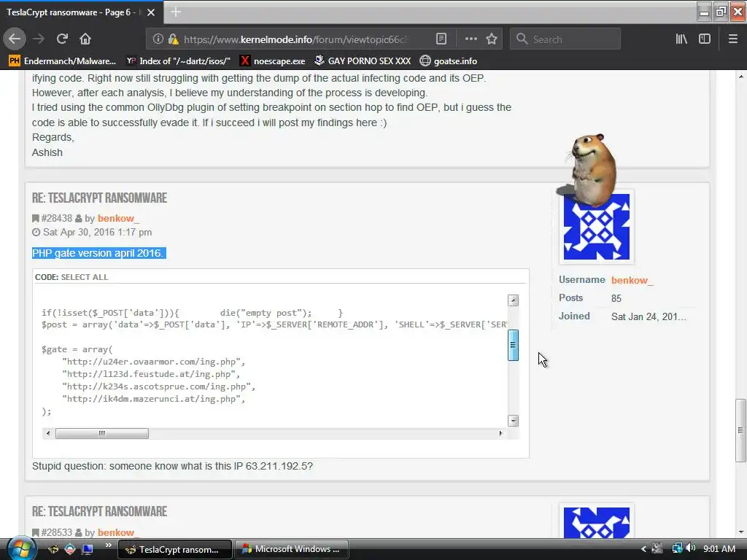Viewport: 747px width, 560px height.
Task: Toggle reader view in address bar
Action: click(x=441, y=39)
